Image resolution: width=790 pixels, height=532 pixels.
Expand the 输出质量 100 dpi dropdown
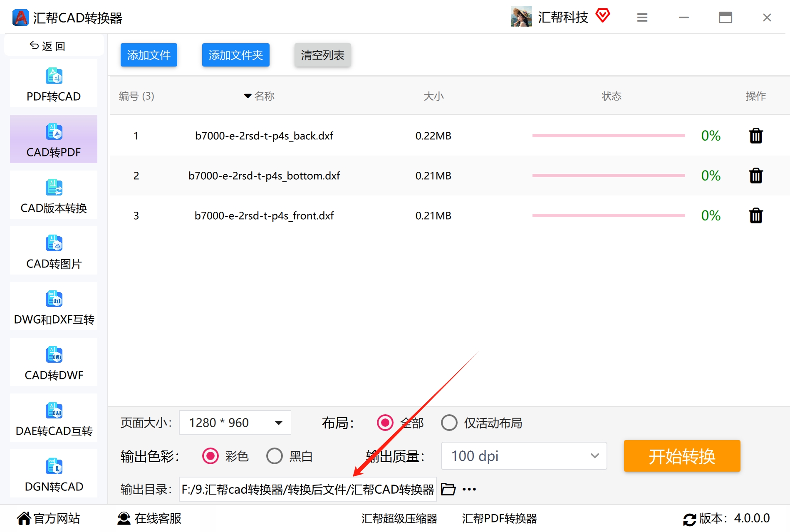click(524, 456)
